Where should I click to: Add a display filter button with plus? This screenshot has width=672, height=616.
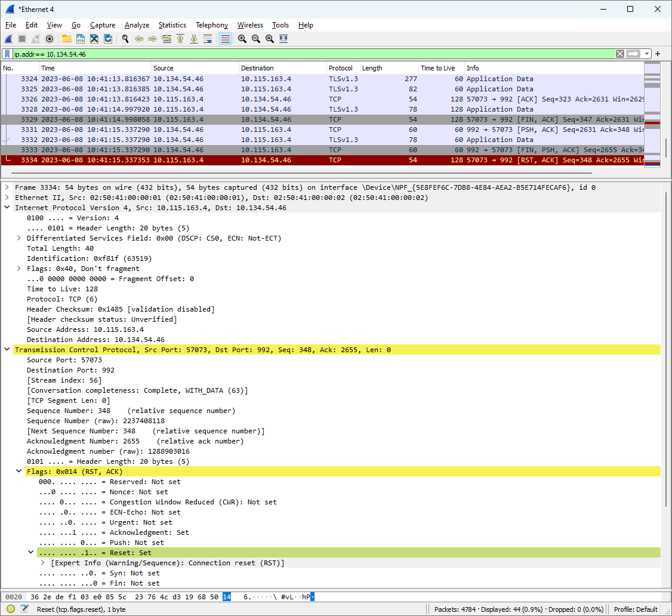click(658, 54)
